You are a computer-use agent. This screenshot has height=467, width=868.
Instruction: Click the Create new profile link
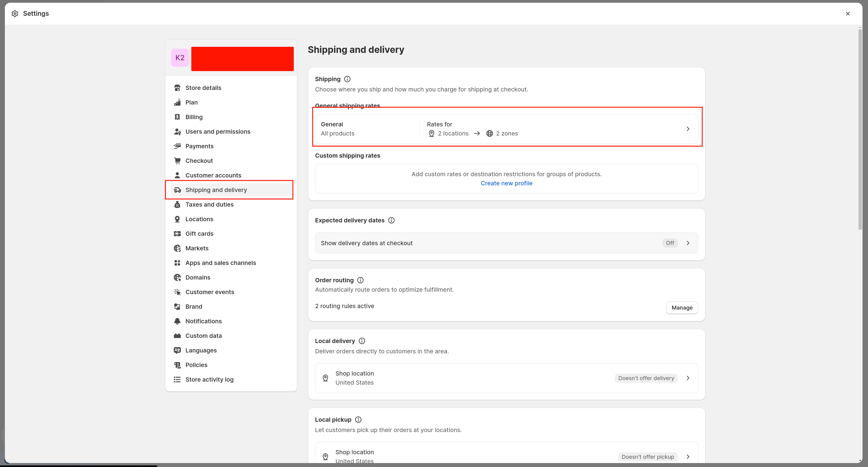506,183
